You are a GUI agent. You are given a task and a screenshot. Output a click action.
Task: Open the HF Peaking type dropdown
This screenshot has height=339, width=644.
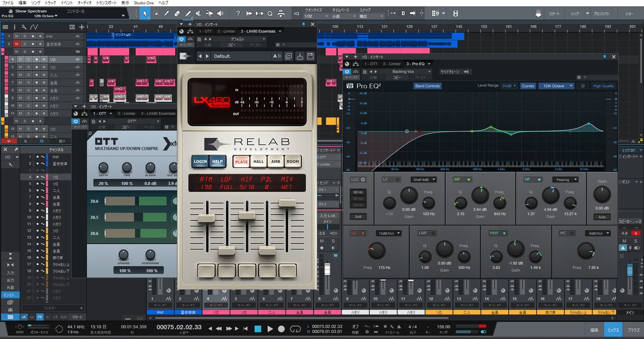pos(565,180)
